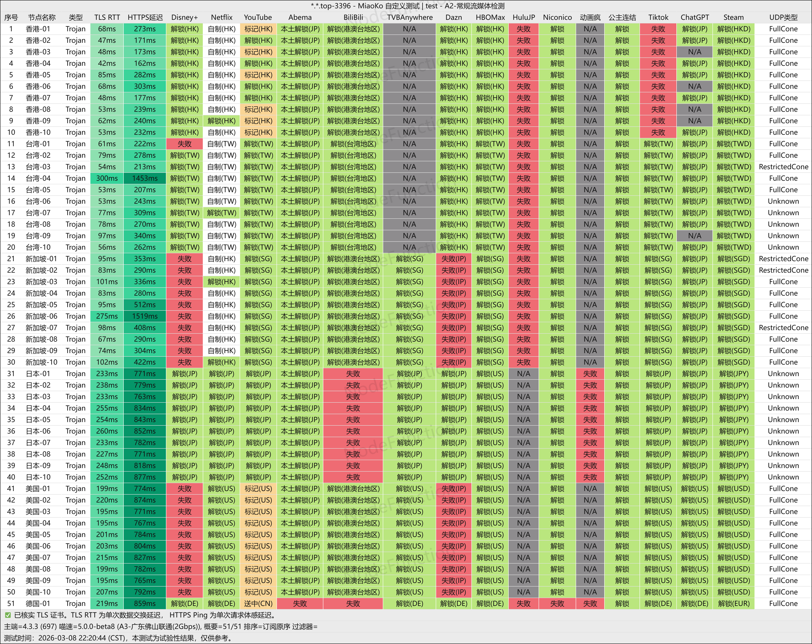812x644 pixels.
Task: Click the Tiktok column header
Action: click(x=658, y=17)
